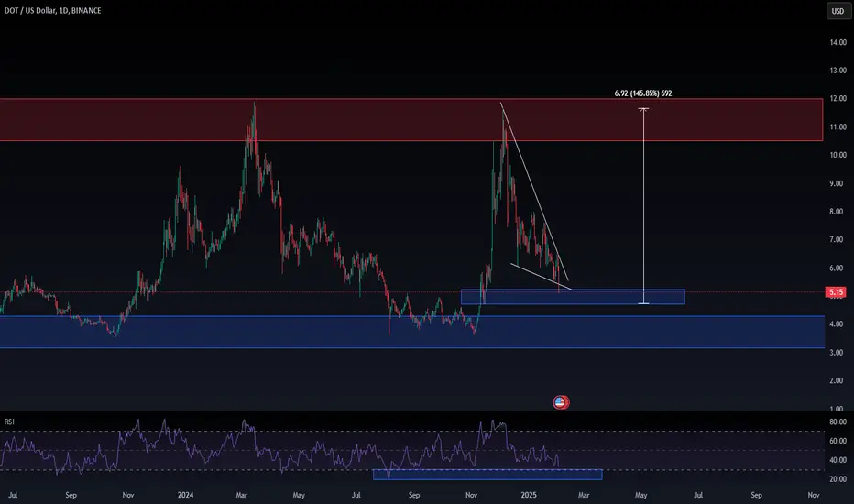854x504 pixels.
Task: Select the RSI indicator label
Action: (9, 422)
